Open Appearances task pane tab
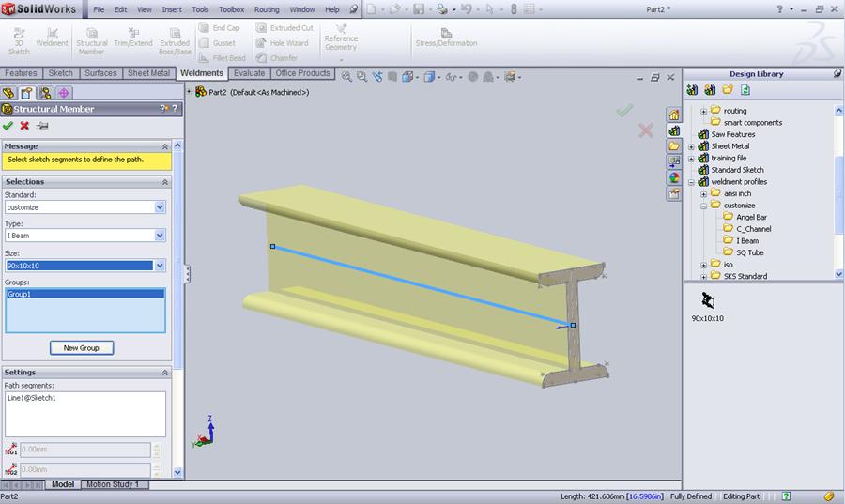845x504 pixels. (x=673, y=177)
